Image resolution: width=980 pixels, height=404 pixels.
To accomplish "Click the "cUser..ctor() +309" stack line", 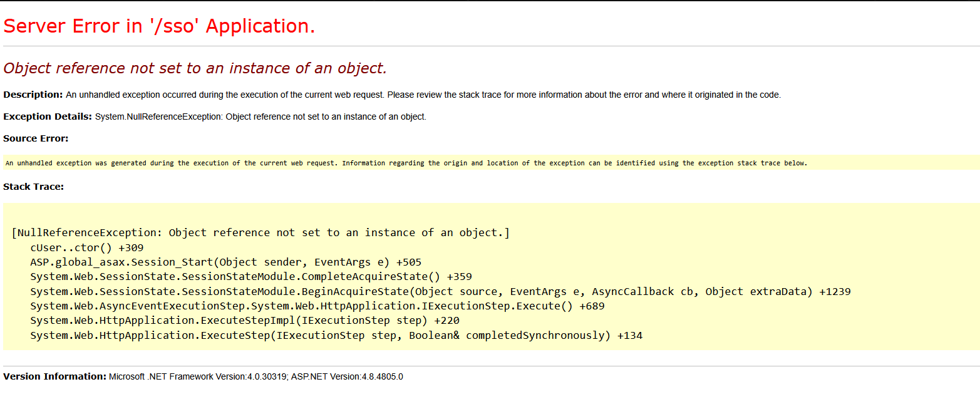I will [86, 247].
